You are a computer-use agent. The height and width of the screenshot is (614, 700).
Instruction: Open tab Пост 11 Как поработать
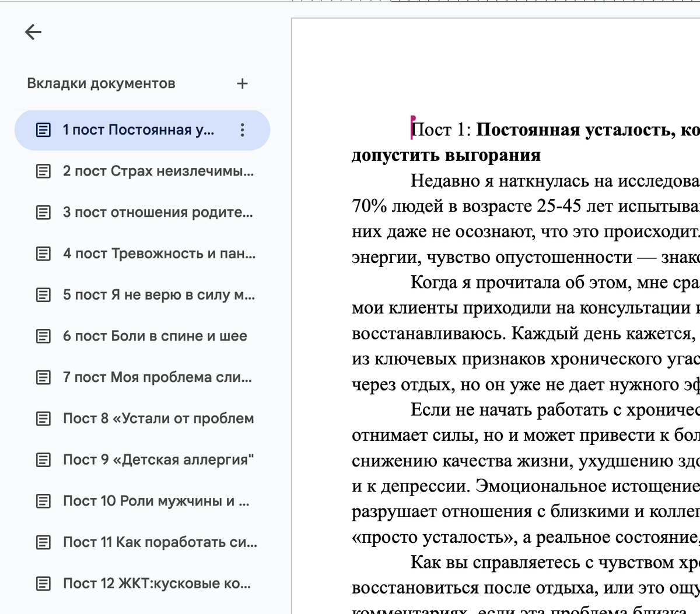point(159,542)
